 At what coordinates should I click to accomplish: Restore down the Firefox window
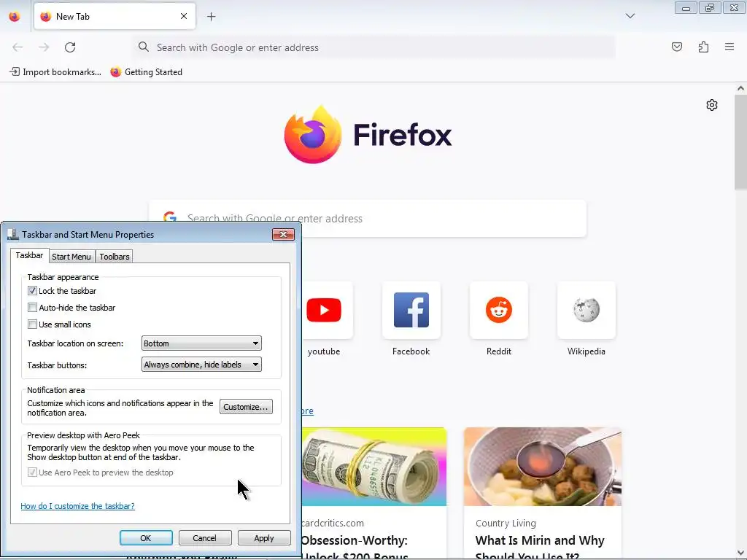[x=709, y=8]
